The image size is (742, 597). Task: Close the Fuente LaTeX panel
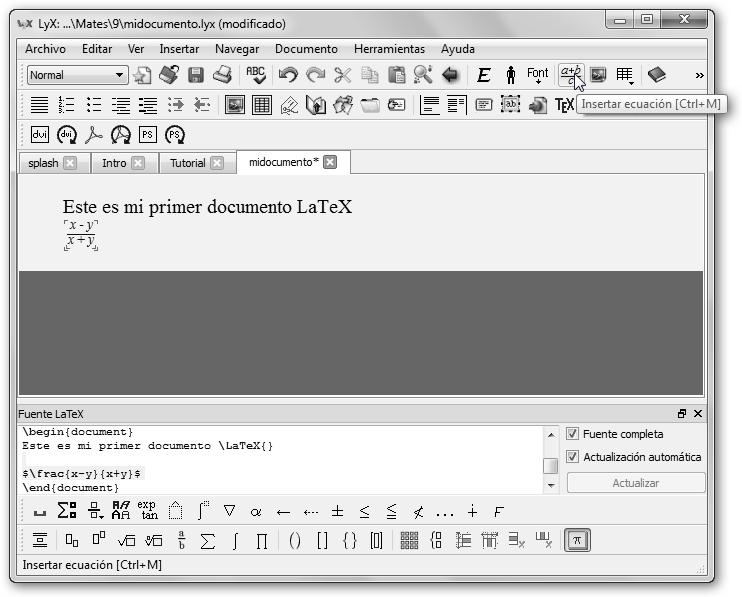[698, 413]
